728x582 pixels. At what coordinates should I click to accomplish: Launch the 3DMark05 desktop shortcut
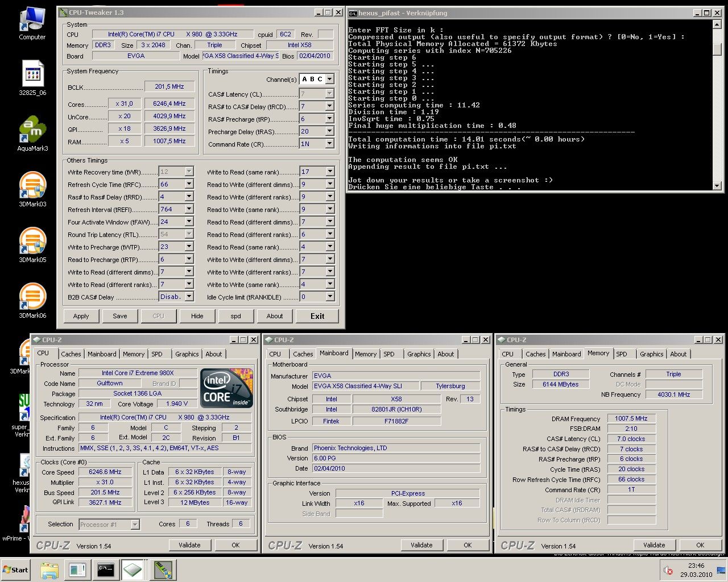click(32, 245)
